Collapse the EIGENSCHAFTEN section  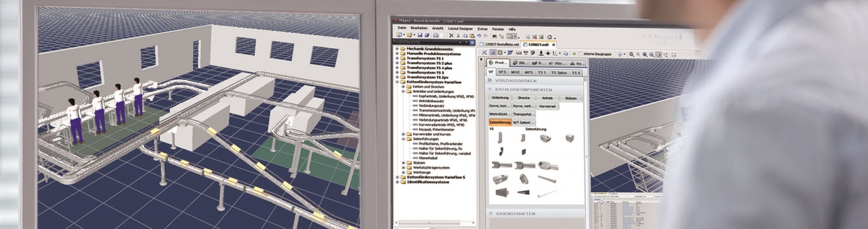pos(491,213)
